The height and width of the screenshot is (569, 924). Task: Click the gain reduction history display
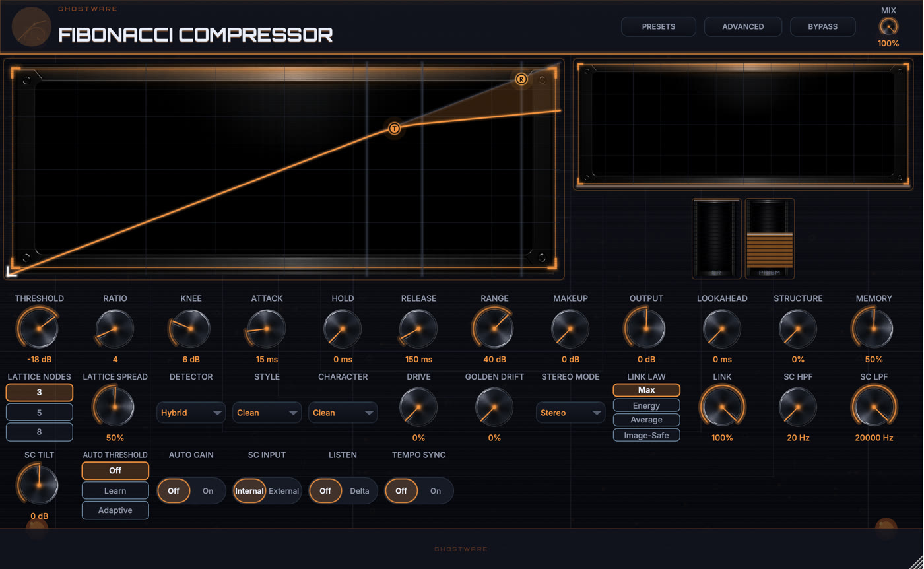click(744, 124)
